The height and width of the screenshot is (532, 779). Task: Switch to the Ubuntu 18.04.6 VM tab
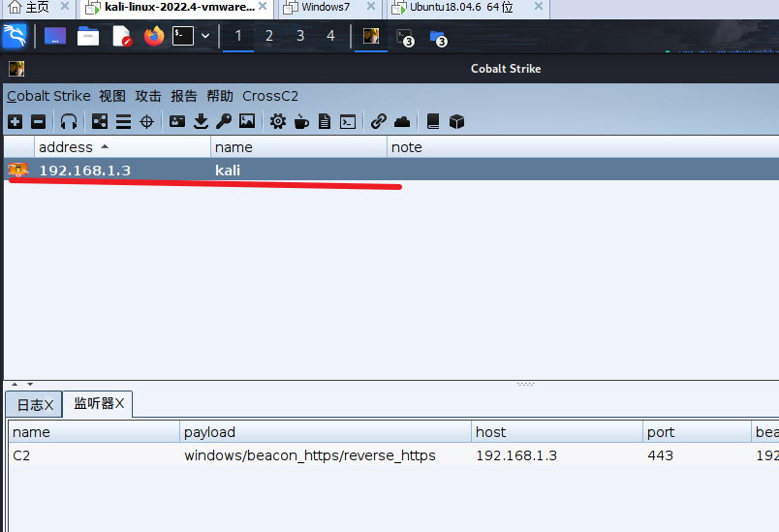tap(461, 8)
